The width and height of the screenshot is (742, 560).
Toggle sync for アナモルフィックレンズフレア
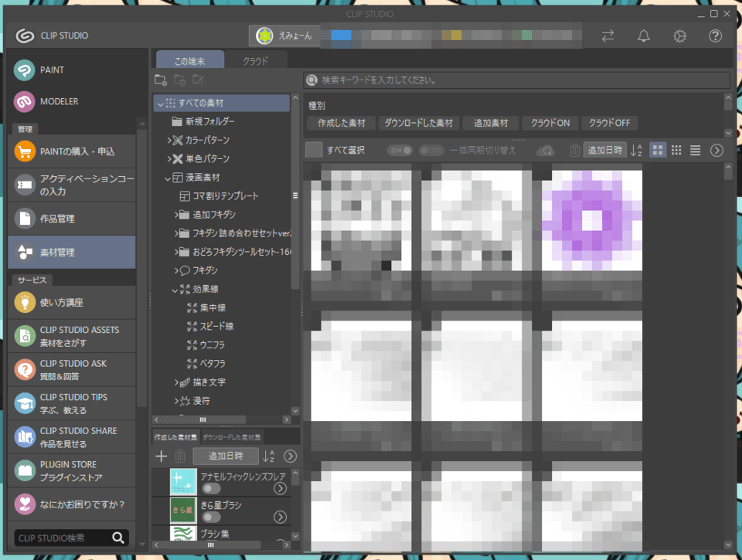[x=211, y=488]
